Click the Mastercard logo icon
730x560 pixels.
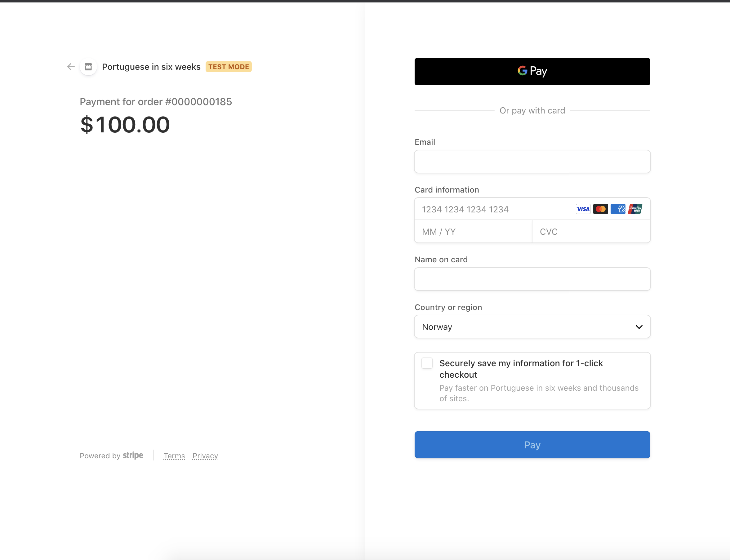coord(600,209)
